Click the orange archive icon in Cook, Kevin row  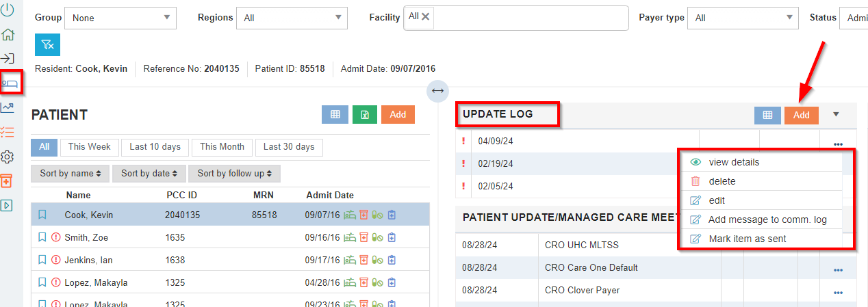[x=364, y=215]
